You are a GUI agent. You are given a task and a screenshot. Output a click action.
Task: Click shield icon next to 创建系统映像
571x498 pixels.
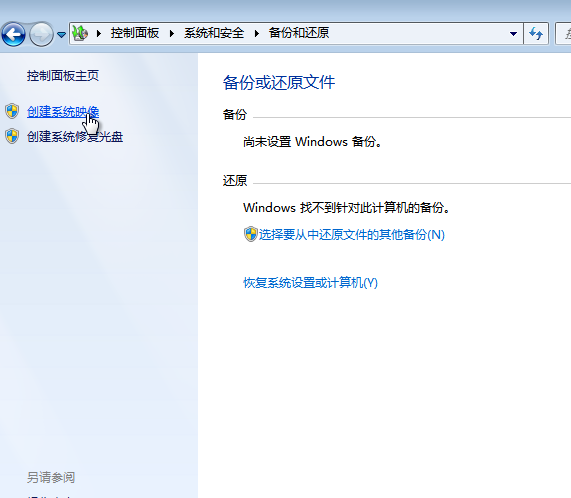click(12, 111)
